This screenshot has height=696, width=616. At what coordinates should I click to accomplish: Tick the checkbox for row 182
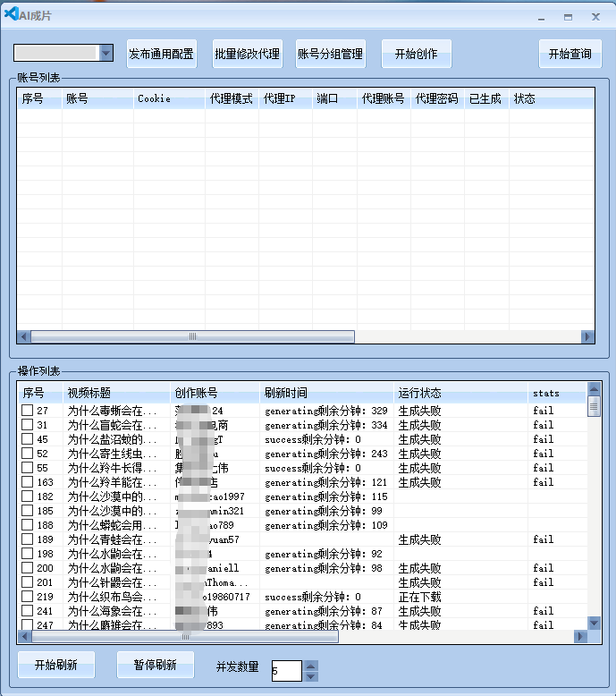[x=28, y=497]
